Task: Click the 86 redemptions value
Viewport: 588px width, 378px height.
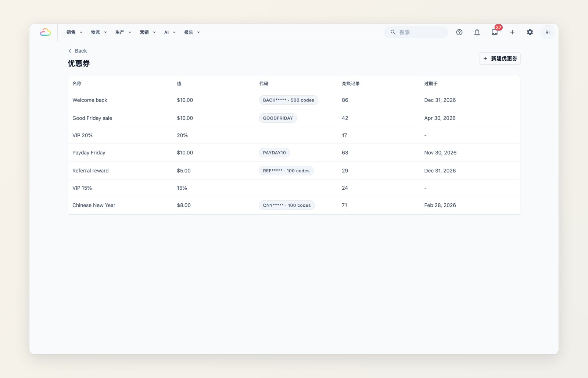Action: coord(345,100)
